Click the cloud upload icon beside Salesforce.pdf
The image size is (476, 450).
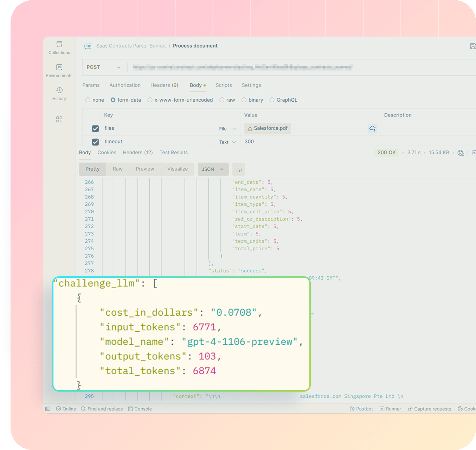tap(372, 129)
